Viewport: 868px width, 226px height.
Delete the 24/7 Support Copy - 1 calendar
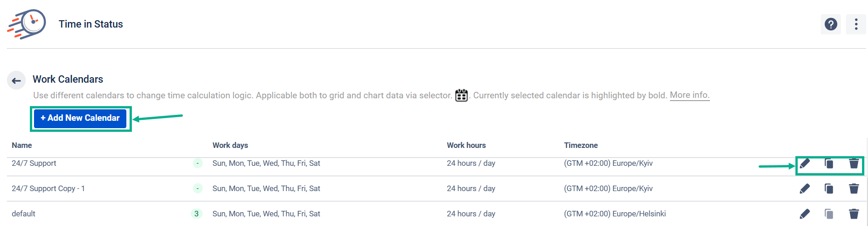pos(854,189)
